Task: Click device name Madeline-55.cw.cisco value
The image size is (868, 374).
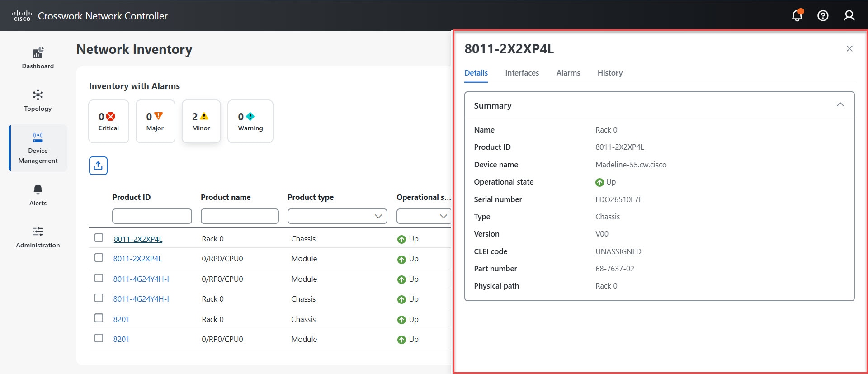Action: point(631,165)
